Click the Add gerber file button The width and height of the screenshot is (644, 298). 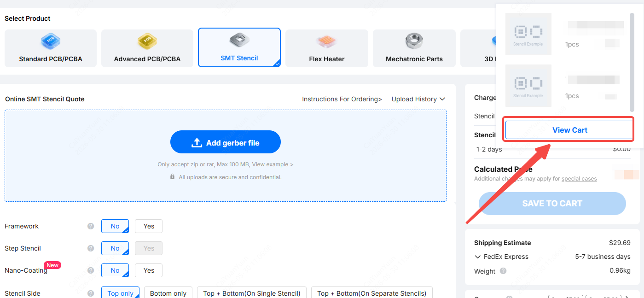click(x=226, y=142)
